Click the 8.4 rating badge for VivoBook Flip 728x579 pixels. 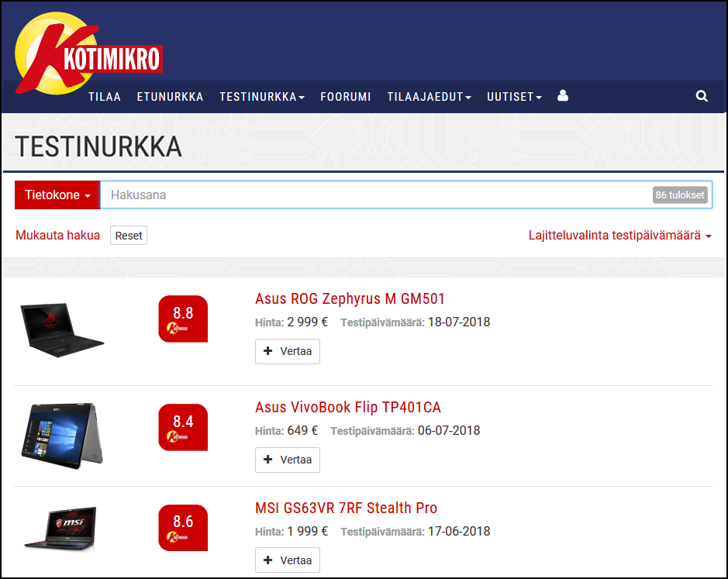coord(182,427)
